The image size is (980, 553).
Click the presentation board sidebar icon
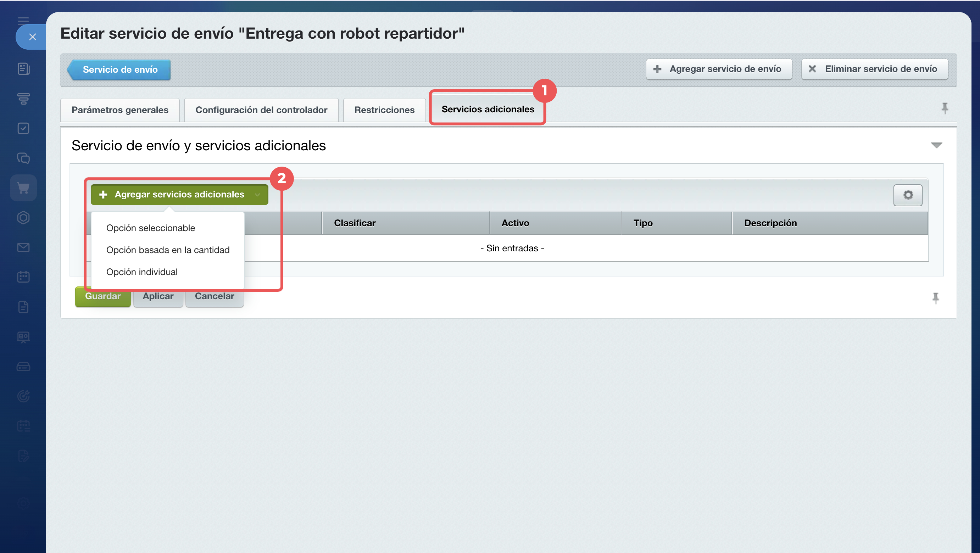coord(24,337)
